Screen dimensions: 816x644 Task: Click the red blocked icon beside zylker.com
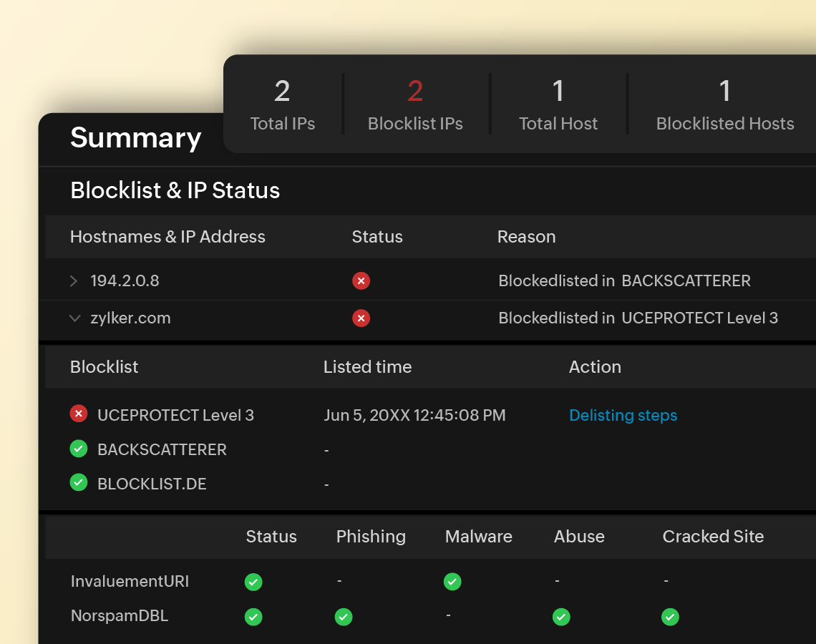pos(361,318)
